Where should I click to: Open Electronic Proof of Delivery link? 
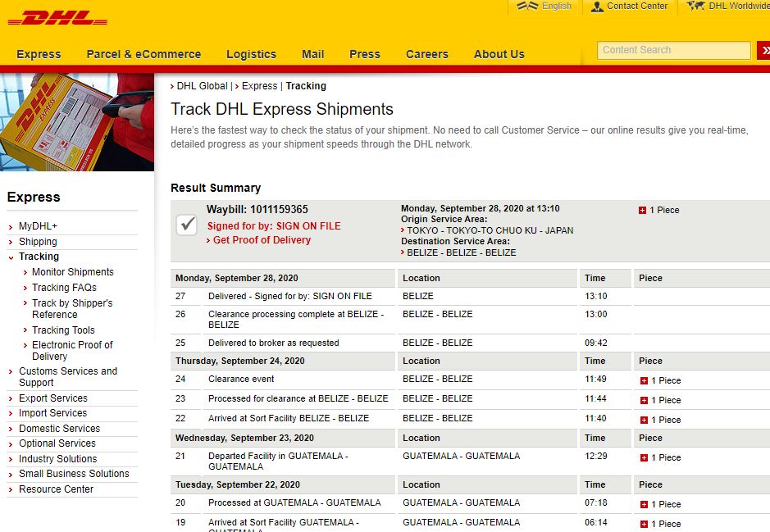click(x=72, y=350)
